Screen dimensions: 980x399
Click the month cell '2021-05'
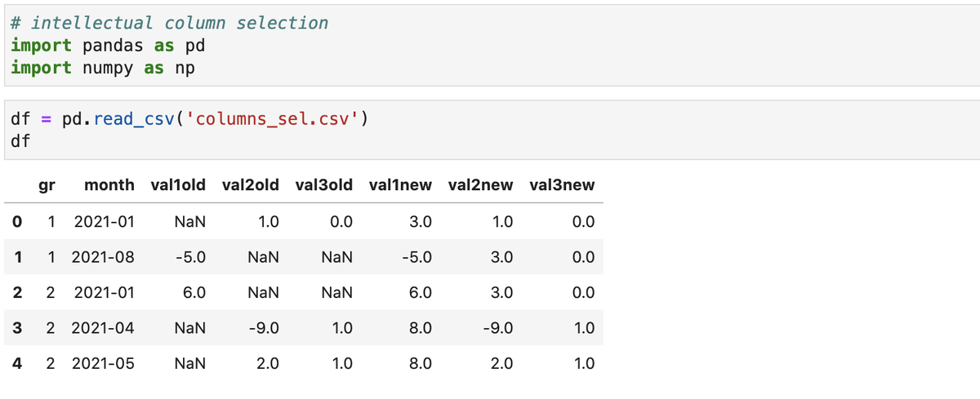[x=103, y=364]
